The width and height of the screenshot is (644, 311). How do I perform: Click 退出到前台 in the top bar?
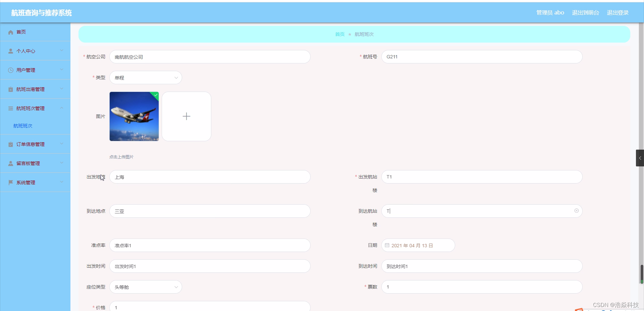(x=585, y=12)
